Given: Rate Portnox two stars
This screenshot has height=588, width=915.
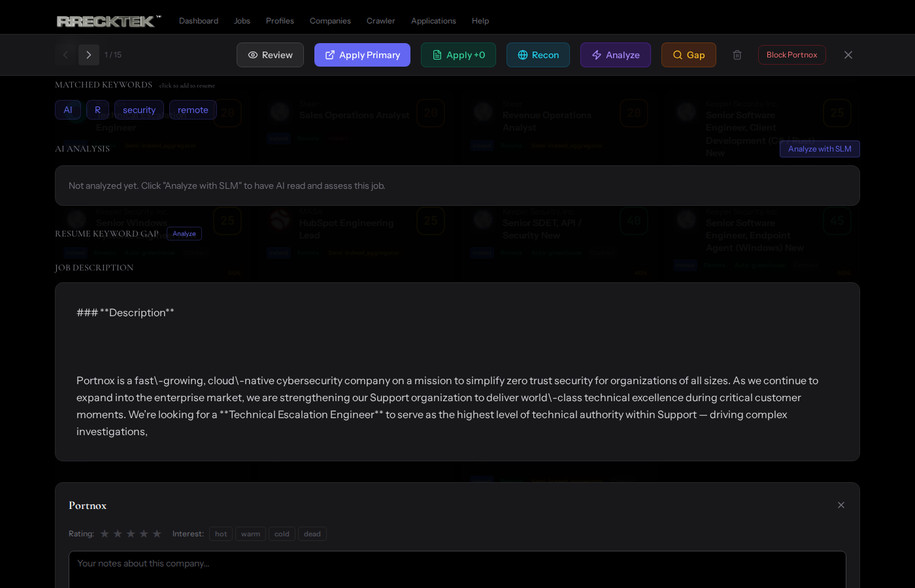Looking at the screenshot, I should [118, 534].
